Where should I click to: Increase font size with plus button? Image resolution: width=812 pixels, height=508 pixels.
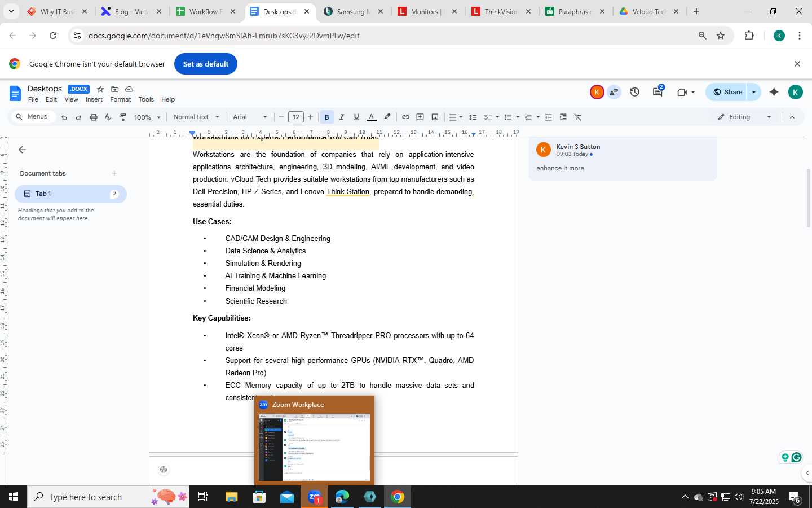pyautogui.click(x=311, y=117)
